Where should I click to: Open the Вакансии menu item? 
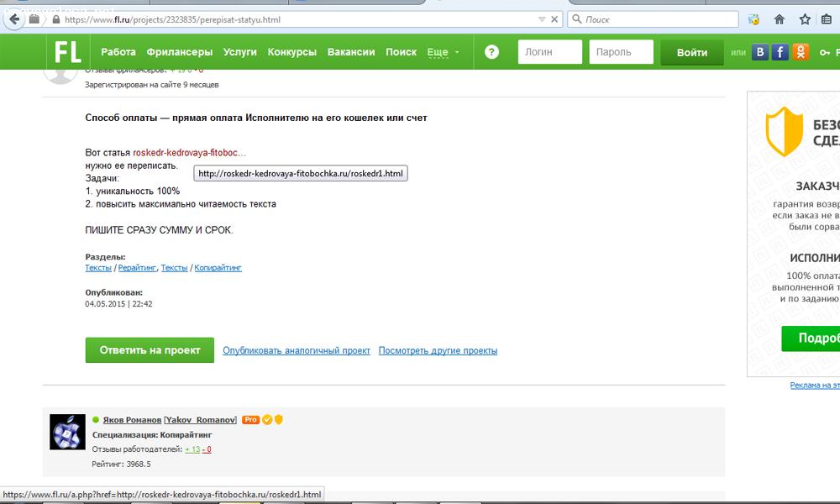[x=351, y=52]
